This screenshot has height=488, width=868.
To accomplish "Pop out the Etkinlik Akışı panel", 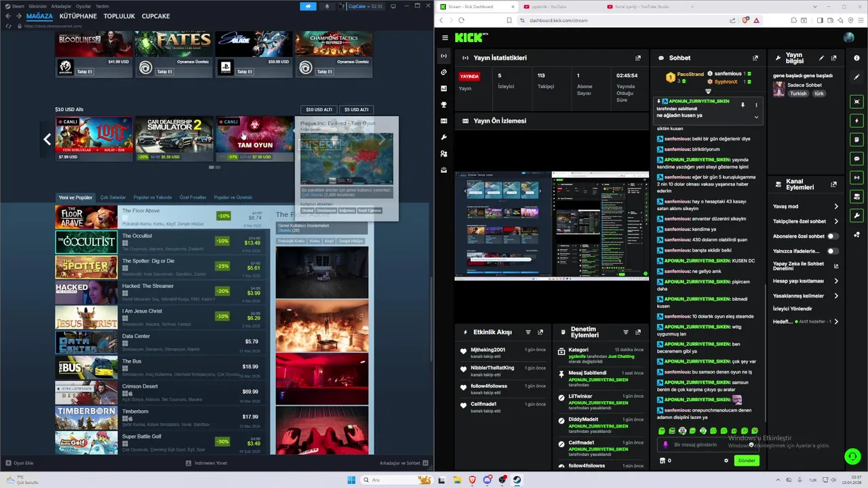I will pos(540,332).
